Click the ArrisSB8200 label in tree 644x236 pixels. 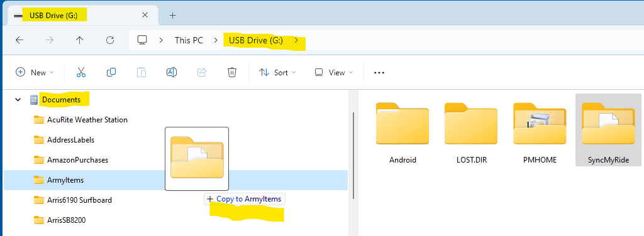coord(67,220)
